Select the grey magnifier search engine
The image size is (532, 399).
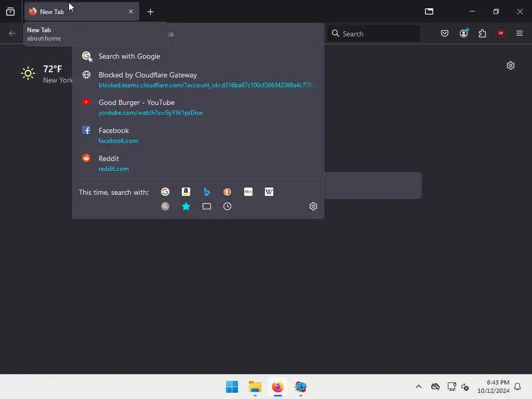(165, 206)
